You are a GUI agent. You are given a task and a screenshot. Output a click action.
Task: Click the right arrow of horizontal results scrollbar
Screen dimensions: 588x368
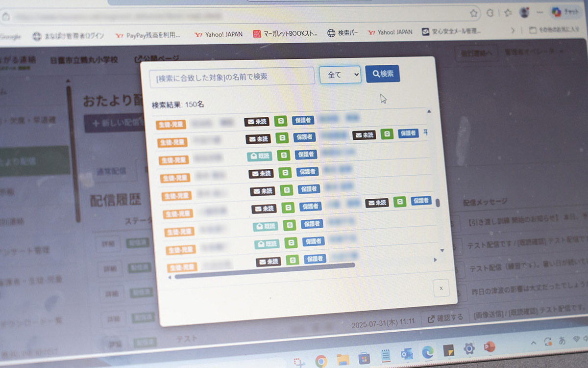[435, 260]
